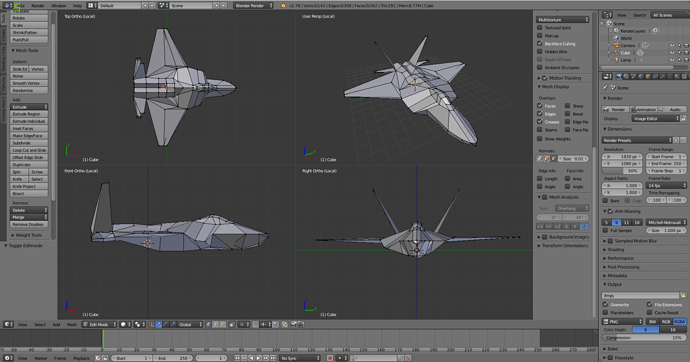Click the Extrude Region button
690x362 pixels.
[29, 114]
